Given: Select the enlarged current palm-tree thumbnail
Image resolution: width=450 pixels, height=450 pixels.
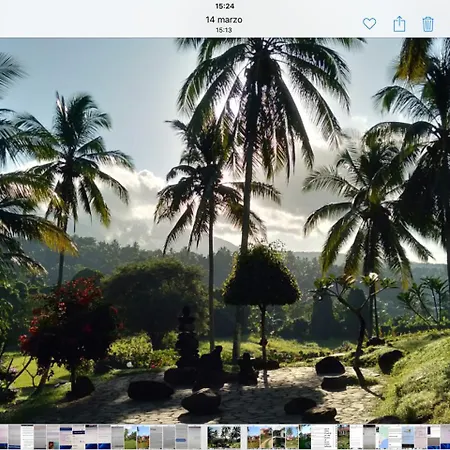Looking at the screenshot, I should pyautogui.click(x=224, y=437).
